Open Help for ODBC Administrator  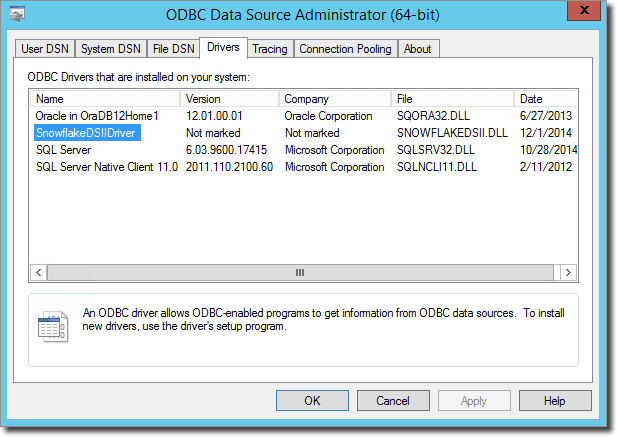click(x=555, y=400)
